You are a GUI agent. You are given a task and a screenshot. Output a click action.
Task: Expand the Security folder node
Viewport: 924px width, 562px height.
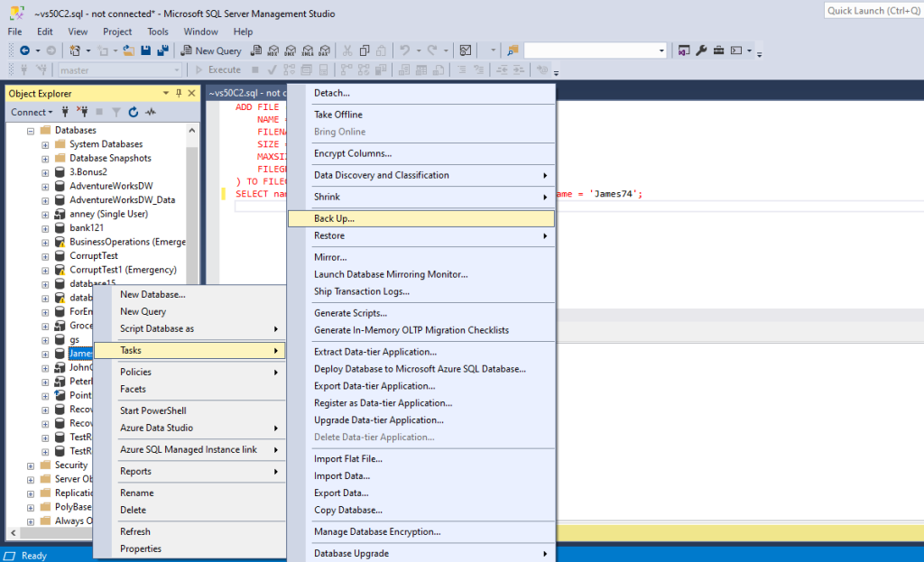[31, 466]
